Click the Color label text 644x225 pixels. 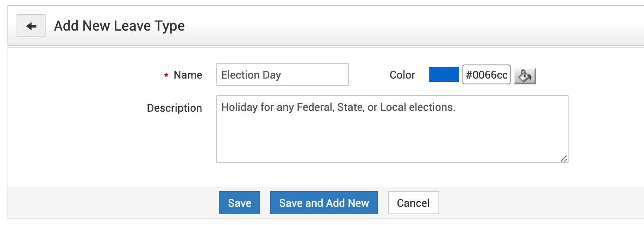[x=402, y=75]
